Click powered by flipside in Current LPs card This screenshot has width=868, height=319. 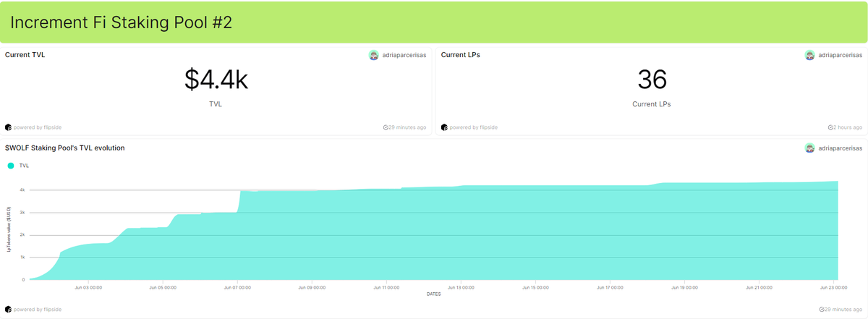[474, 127]
